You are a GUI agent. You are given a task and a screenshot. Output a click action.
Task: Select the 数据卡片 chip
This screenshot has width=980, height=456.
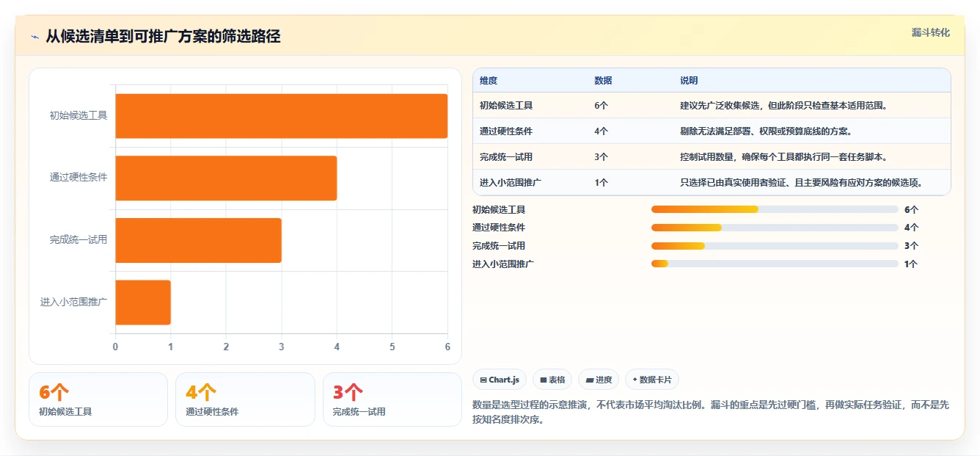point(652,380)
